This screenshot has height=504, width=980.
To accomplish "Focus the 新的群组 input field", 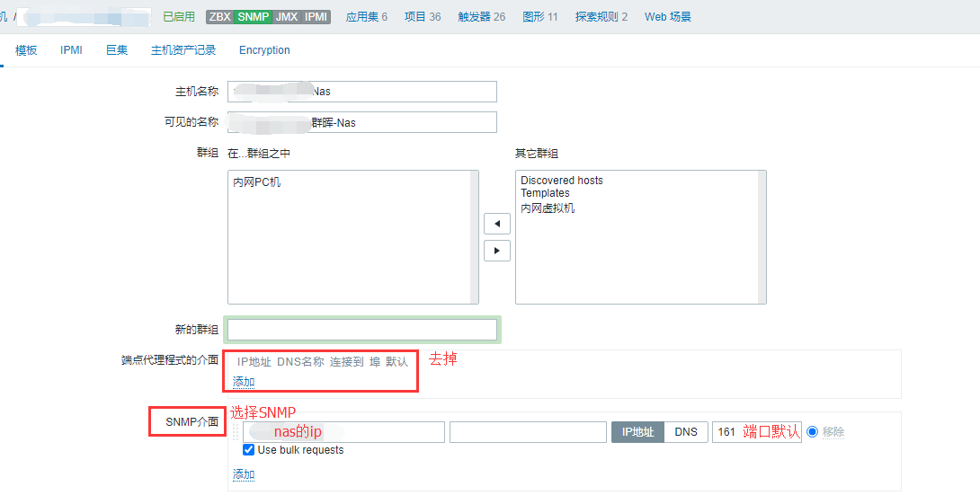I will pyautogui.click(x=361, y=329).
